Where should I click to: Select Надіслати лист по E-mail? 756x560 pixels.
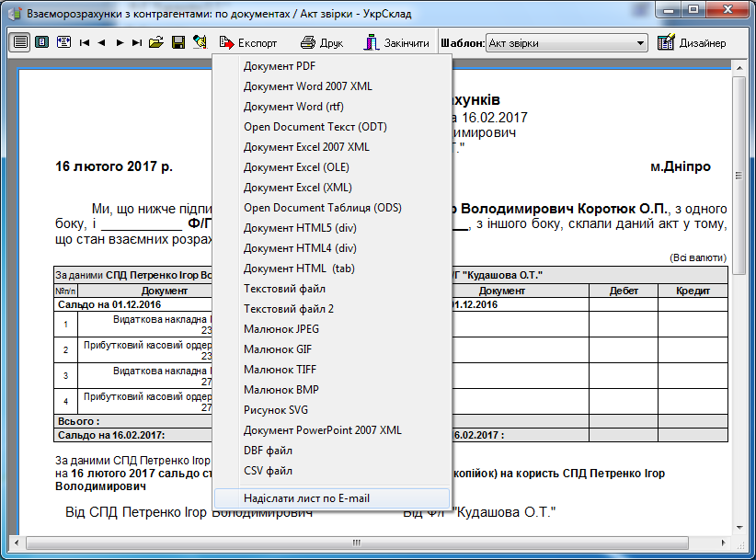pyautogui.click(x=306, y=498)
